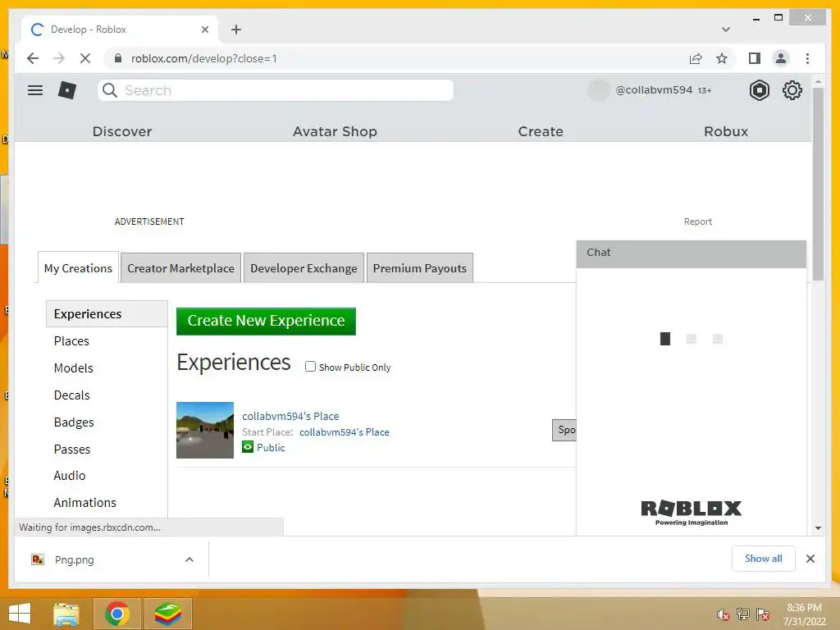
Task: Open Start Place collabvm594's Place link
Action: [345, 431]
